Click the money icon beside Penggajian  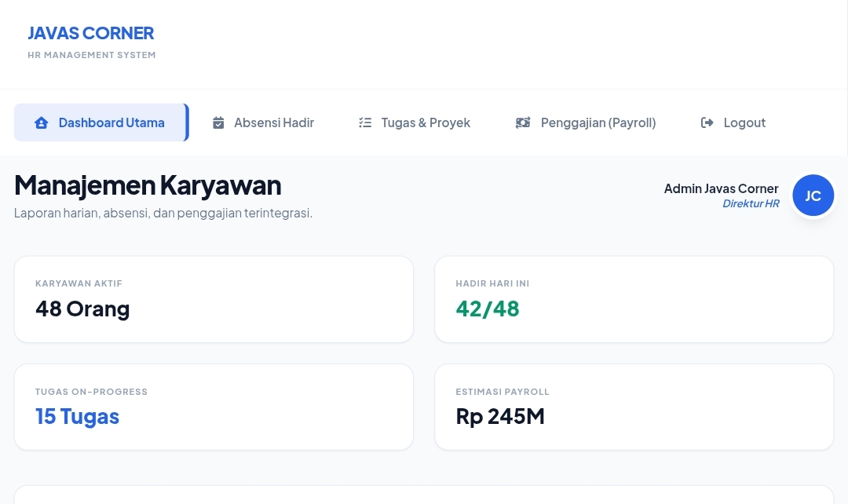(x=523, y=122)
